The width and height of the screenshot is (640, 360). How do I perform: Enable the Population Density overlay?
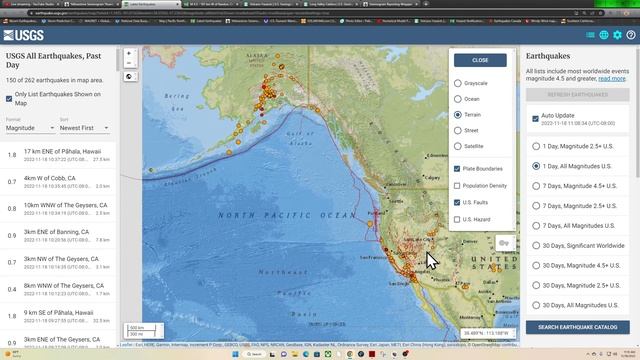coord(457,186)
